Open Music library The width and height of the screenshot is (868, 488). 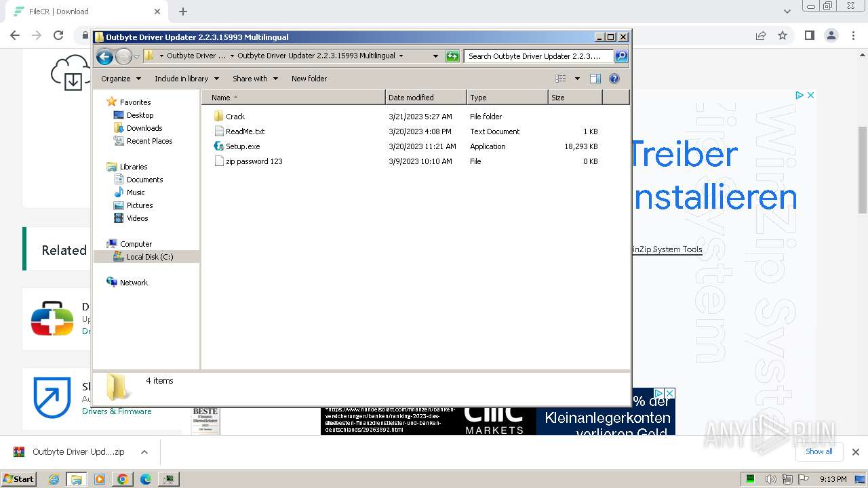[x=136, y=192]
